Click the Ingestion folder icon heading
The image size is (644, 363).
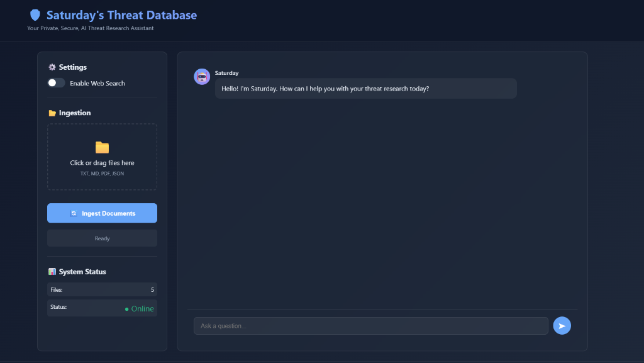(x=52, y=113)
